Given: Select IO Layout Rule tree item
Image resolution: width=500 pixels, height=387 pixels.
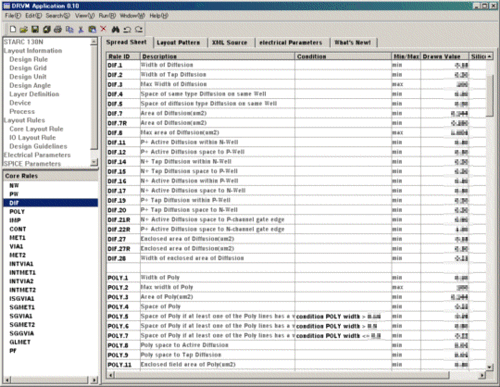Looking at the screenshot, I should coord(33,137).
